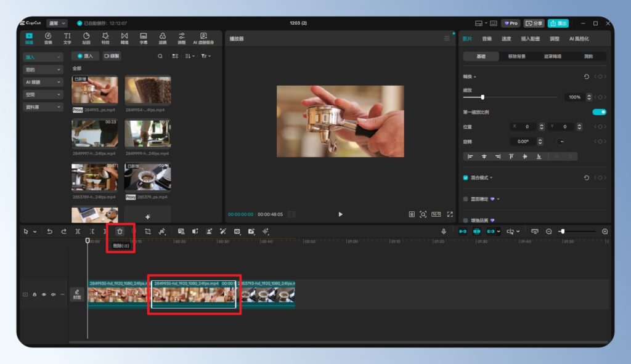Click the delete (trash) icon in timeline toolbar

pyautogui.click(x=120, y=231)
